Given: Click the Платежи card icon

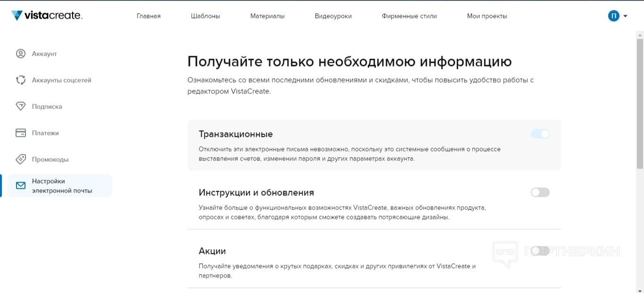Looking at the screenshot, I should pyautogui.click(x=21, y=133).
